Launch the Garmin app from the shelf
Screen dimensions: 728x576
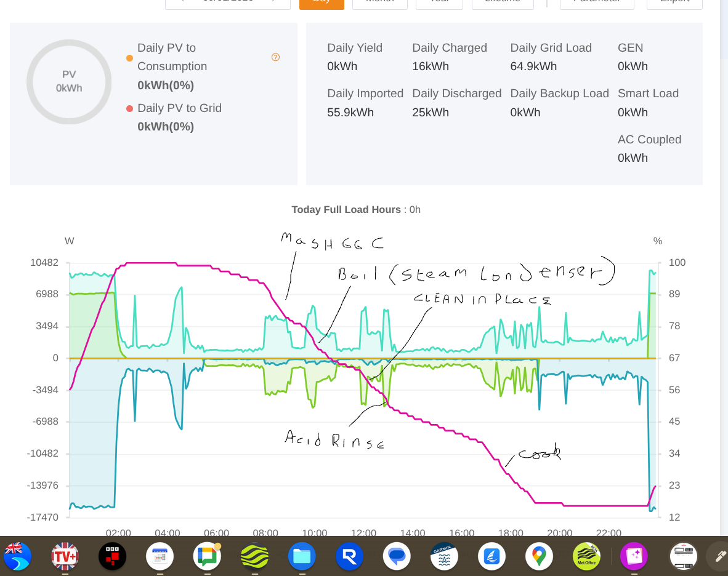tap(444, 556)
